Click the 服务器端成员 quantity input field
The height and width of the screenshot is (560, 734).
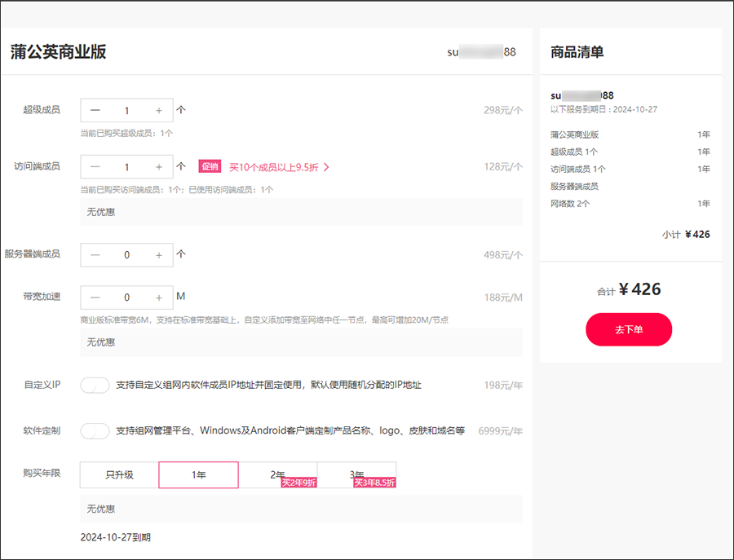[127, 255]
